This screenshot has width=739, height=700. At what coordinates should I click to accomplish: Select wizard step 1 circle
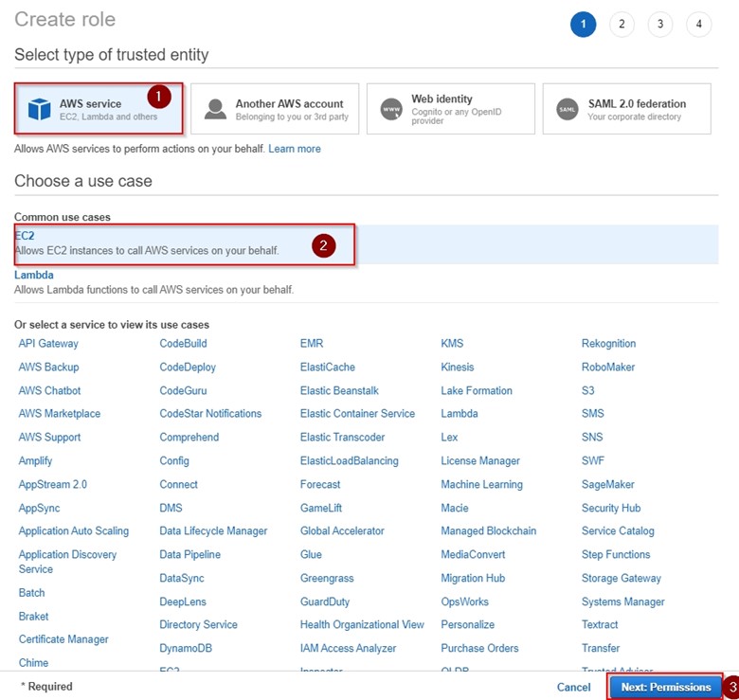click(583, 24)
